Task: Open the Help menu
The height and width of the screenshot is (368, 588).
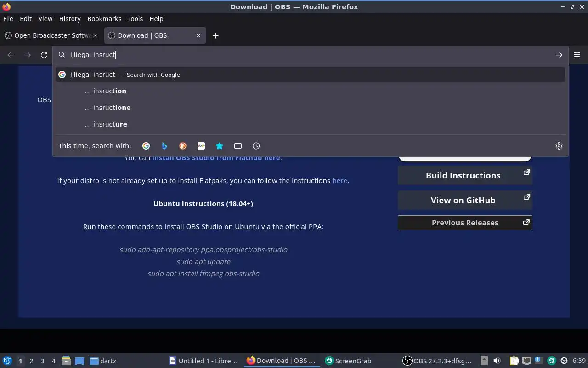Action: click(x=156, y=19)
